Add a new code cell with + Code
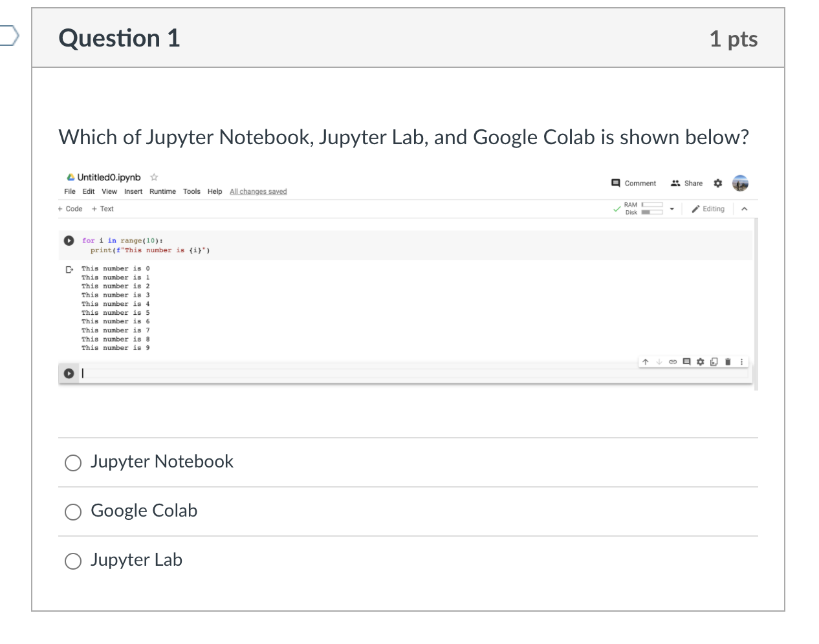This screenshot has width=819, height=644. point(71,209)
